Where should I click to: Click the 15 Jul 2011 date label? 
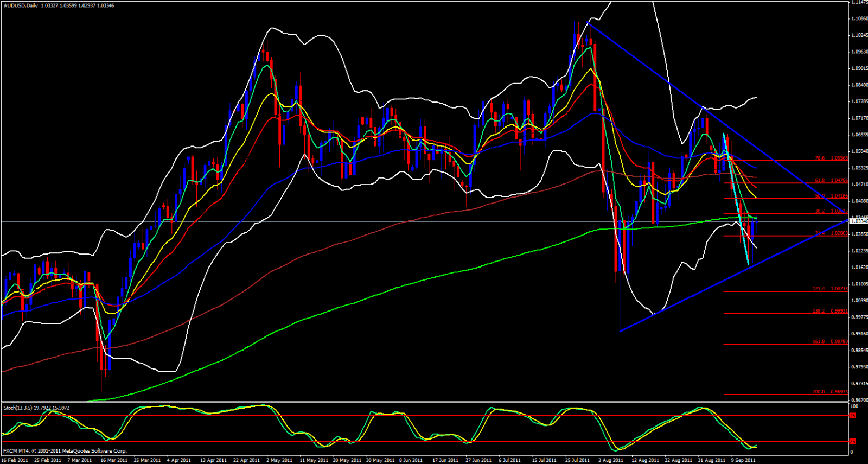(544, 460)
